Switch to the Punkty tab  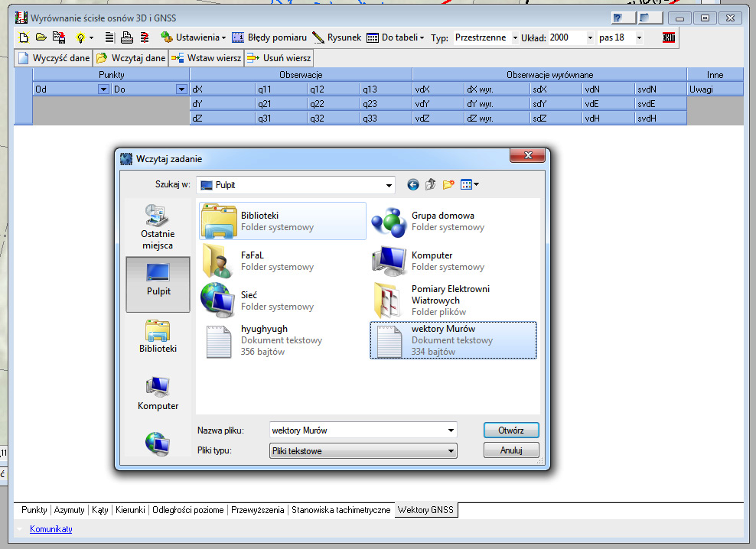click(x=34, y=510)
